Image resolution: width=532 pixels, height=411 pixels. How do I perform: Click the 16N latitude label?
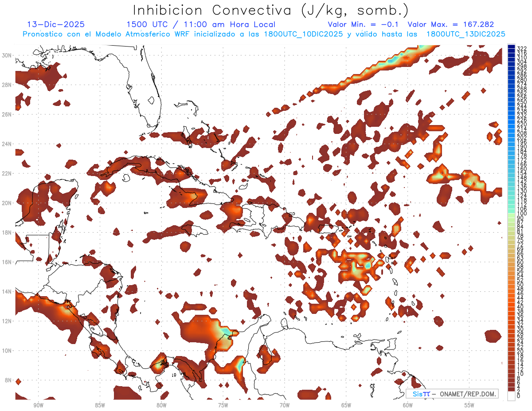[7, 262]
